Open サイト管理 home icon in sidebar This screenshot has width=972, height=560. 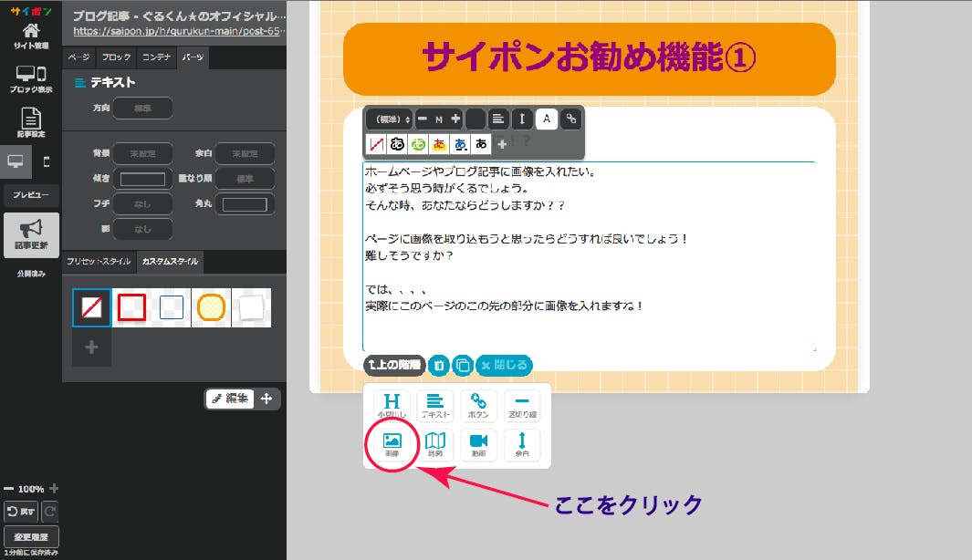click(x=31, y=36)
